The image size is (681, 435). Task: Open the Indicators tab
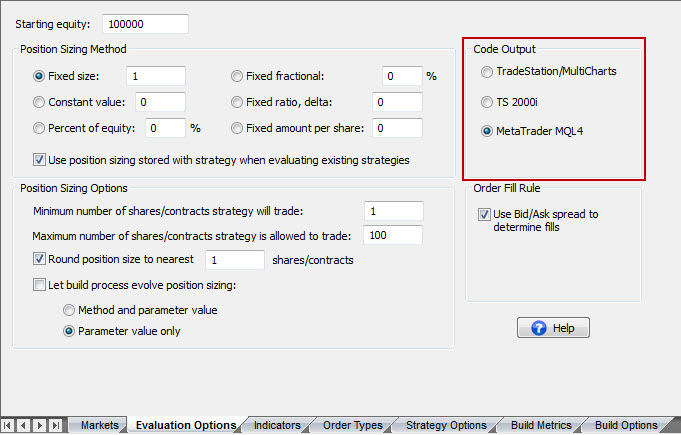coord(276,425)
